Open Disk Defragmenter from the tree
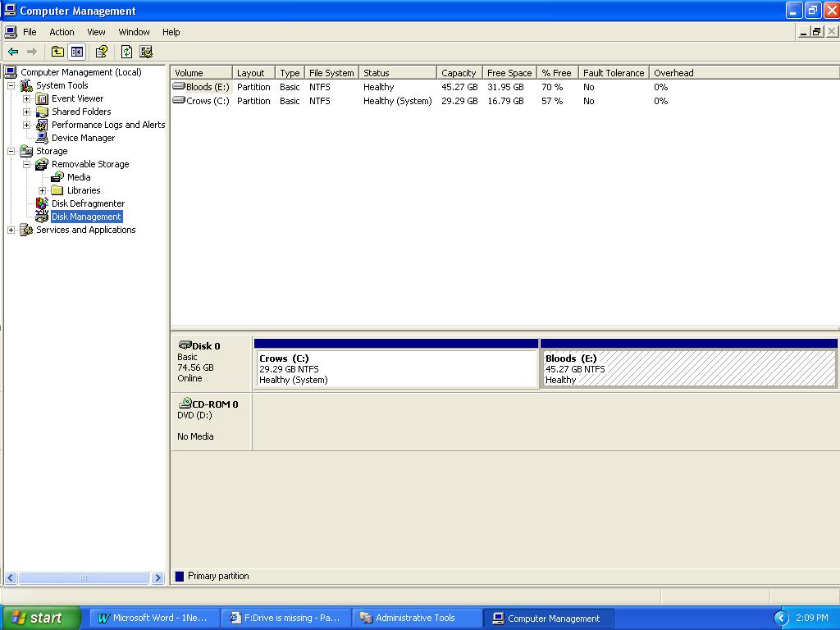840x630 pixels. [x=88, y=203]
